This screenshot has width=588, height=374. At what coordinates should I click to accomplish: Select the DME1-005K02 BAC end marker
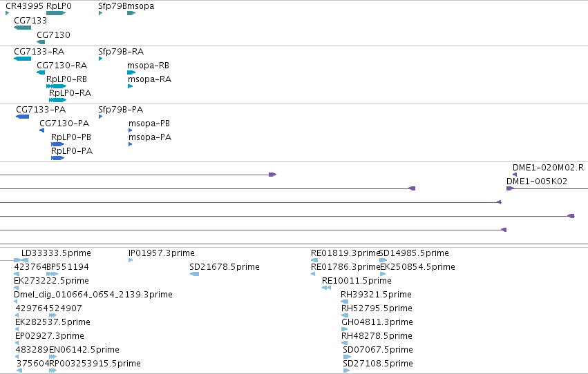click(510, 188)
